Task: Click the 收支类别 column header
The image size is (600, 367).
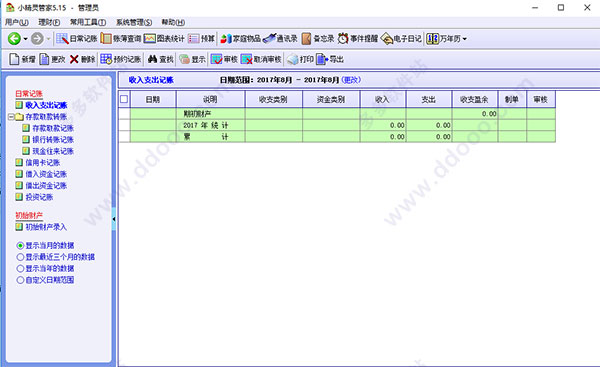Action: (x=273, y=99)
